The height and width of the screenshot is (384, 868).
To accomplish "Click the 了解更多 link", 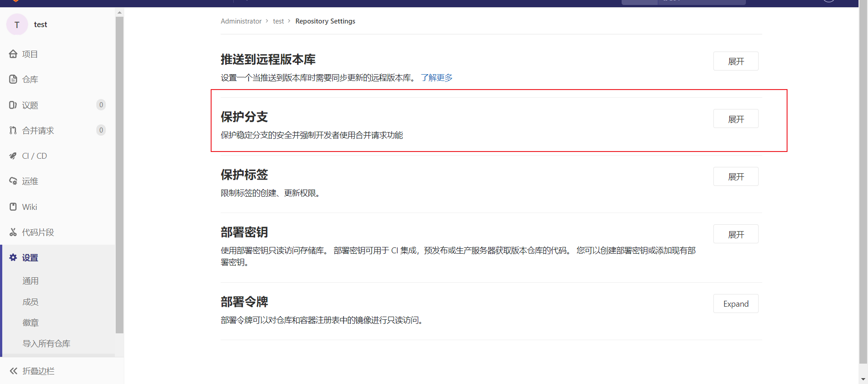I will [437, 77].
